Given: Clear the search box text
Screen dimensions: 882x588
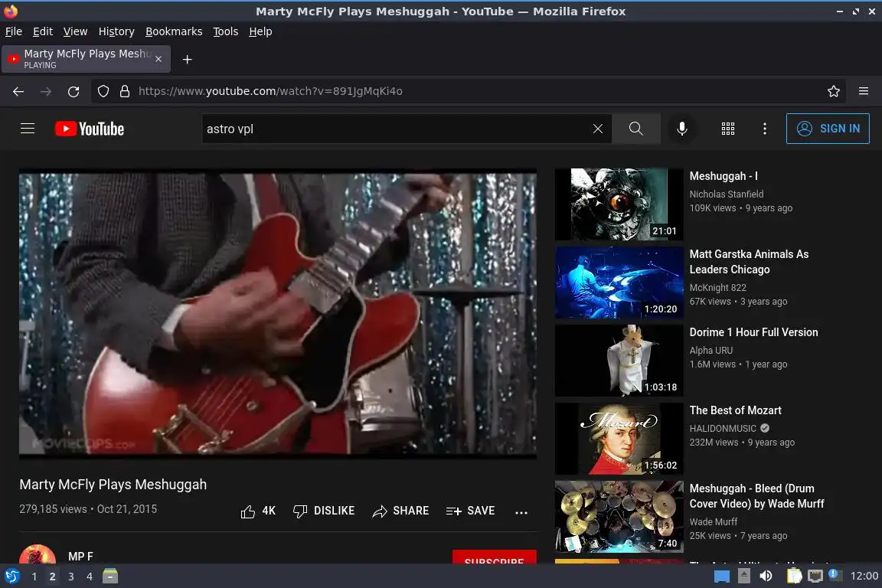Looking at the screenshot, I should coord(597,129).
